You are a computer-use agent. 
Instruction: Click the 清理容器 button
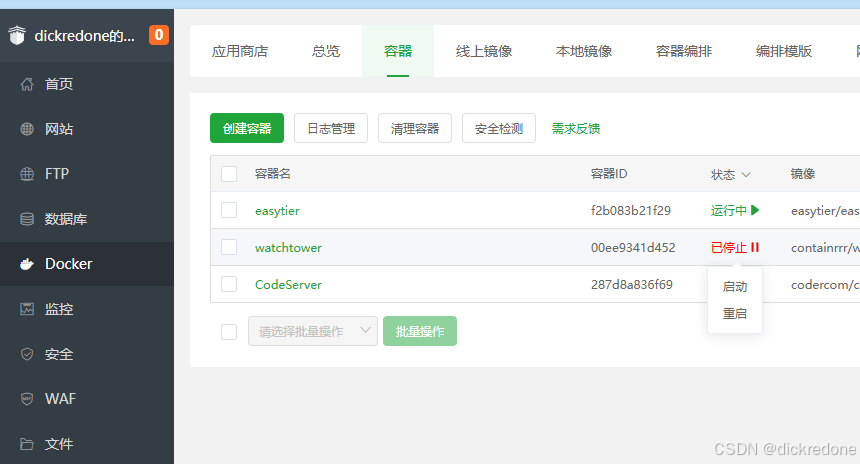click(415, 128)
